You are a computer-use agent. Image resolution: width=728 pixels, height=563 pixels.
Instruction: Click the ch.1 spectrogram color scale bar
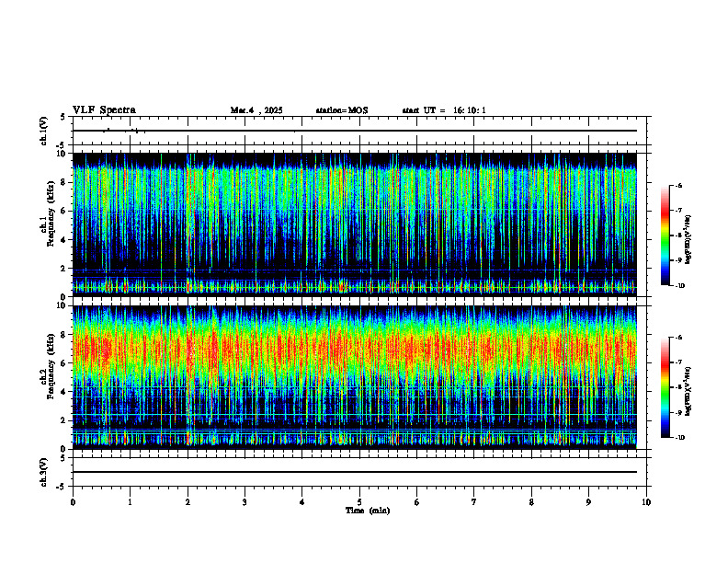point(665,236)
